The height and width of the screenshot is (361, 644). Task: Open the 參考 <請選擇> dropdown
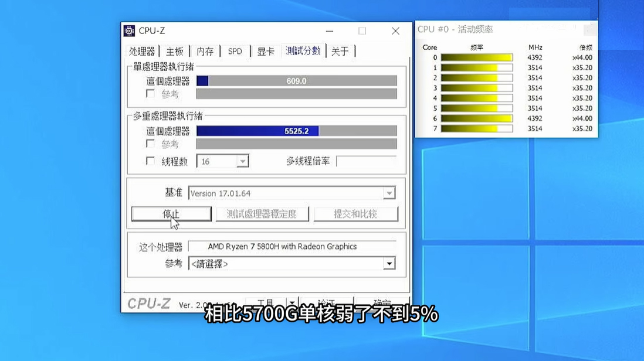389,263
